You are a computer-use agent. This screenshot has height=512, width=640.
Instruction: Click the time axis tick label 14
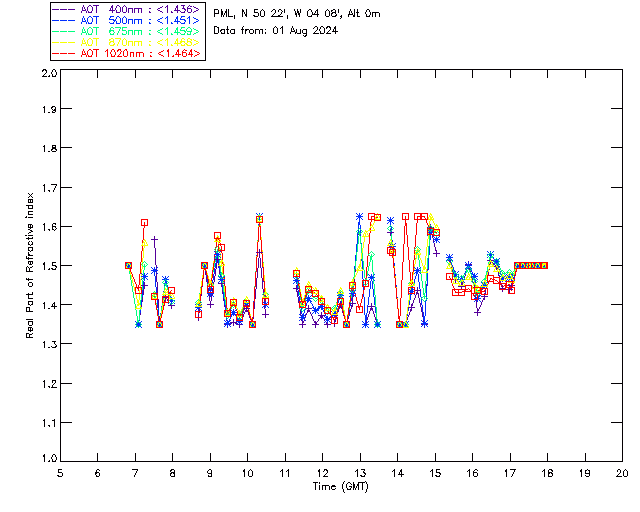pos(398,473)
